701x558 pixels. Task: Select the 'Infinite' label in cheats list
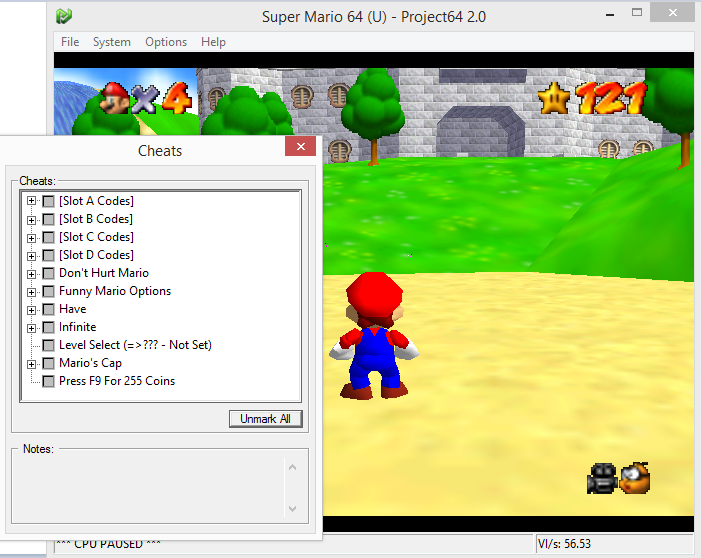(x=77, y=327)
